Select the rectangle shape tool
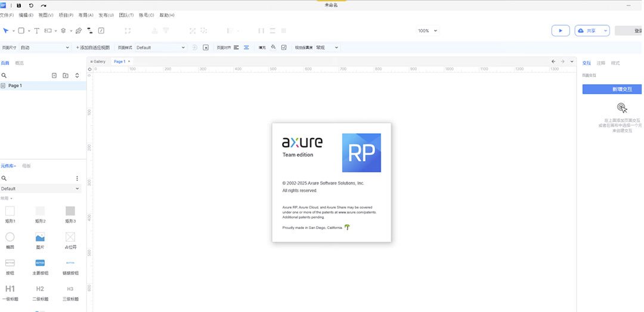 pyautogui.click(x=21, y=30)
